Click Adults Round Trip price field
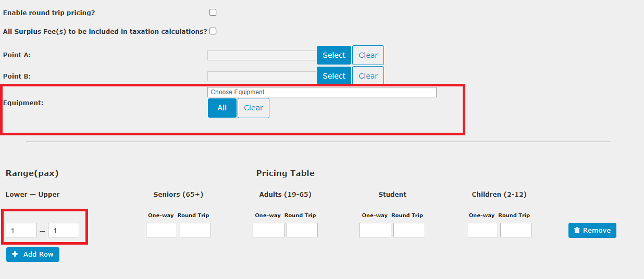644x279 pixels. tap(302, 230)
